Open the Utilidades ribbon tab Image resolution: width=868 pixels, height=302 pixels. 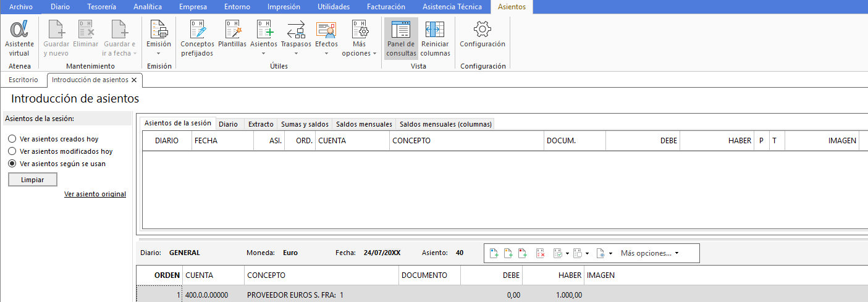click(x=333, y=7)
